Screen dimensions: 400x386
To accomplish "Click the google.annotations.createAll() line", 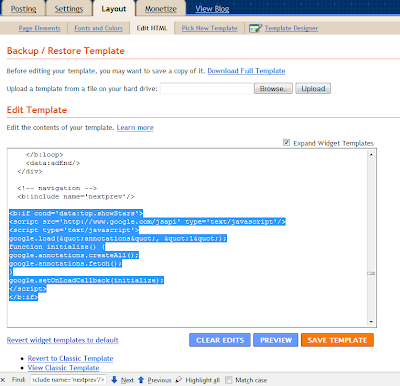I will [74, 255].
